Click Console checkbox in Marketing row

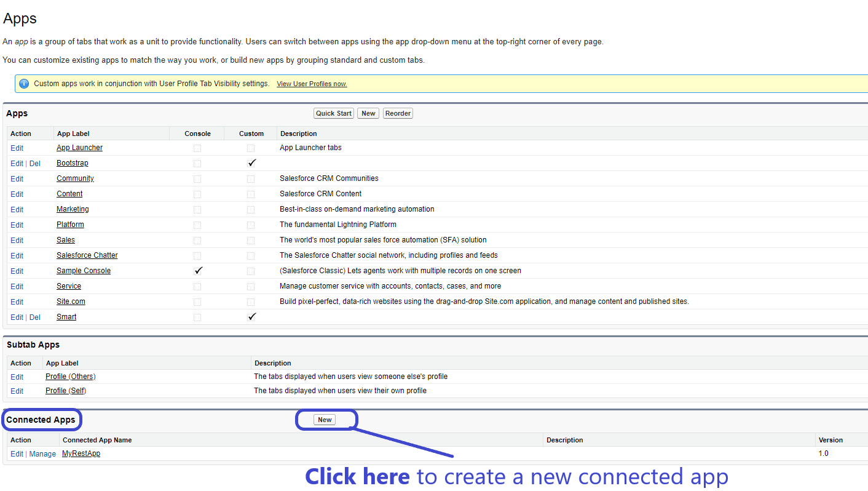(x=197, y=209)
